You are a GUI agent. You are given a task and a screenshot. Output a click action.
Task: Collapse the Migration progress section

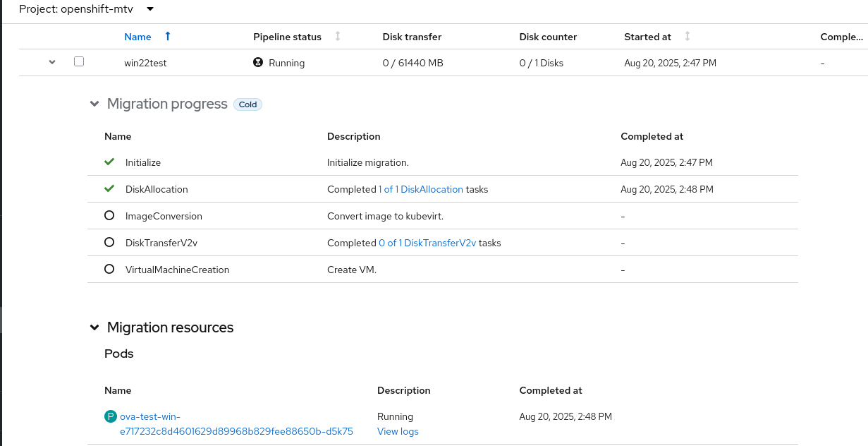click(x=94, y=104)
